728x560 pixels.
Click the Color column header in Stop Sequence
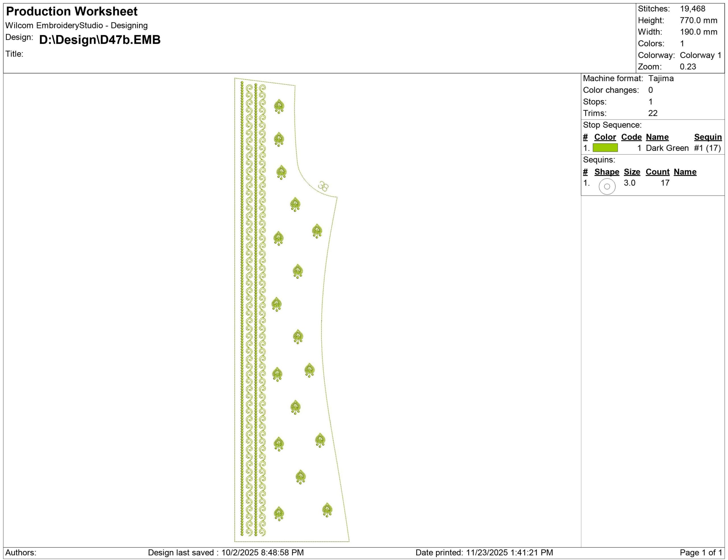605,137
